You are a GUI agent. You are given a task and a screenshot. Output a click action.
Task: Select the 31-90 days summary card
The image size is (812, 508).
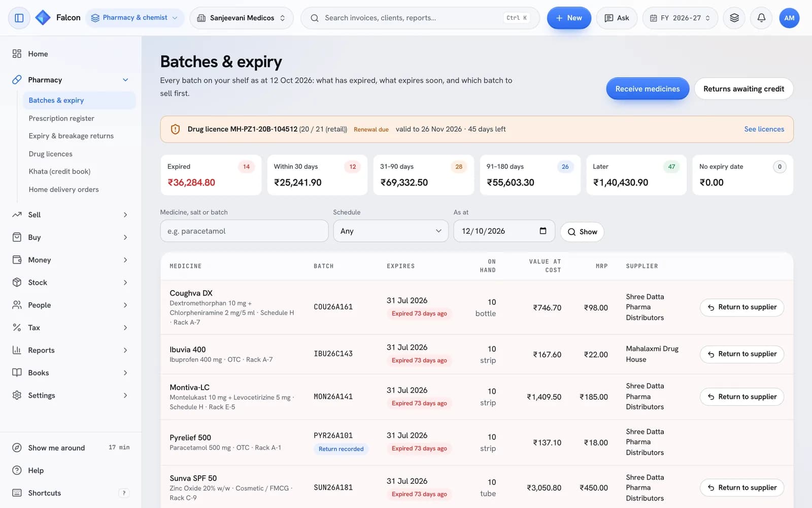(424, 175)
